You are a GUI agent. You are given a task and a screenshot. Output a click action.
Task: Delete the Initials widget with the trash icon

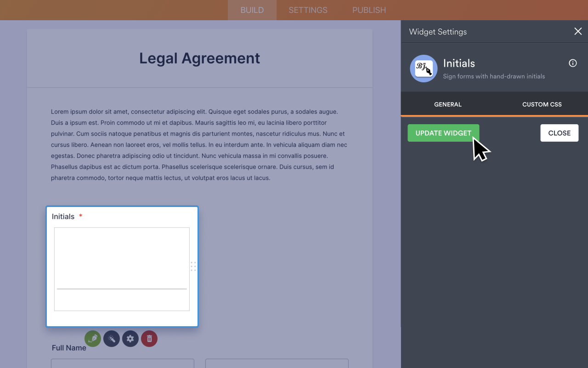pos(149,339)
